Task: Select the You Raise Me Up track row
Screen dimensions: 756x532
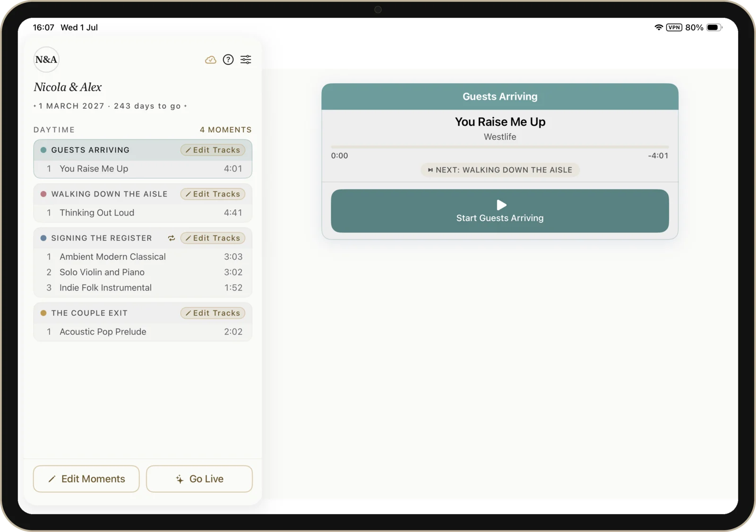Action: 143,169
